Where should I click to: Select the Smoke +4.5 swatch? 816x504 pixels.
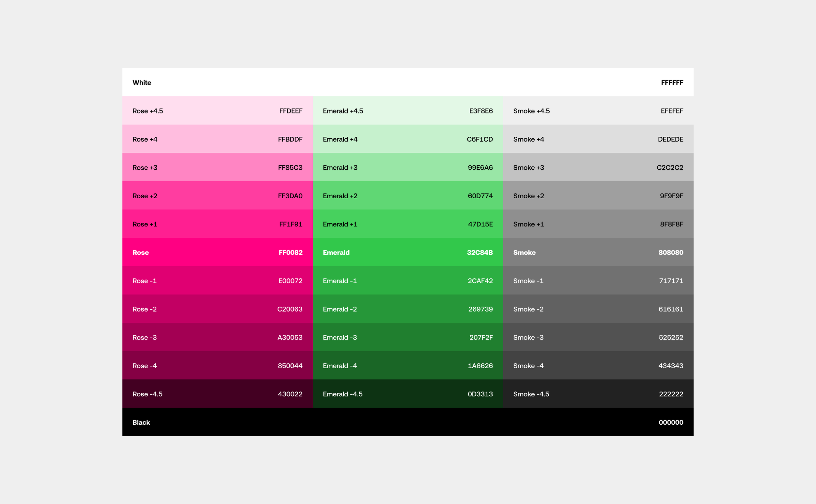click(598, 111)
